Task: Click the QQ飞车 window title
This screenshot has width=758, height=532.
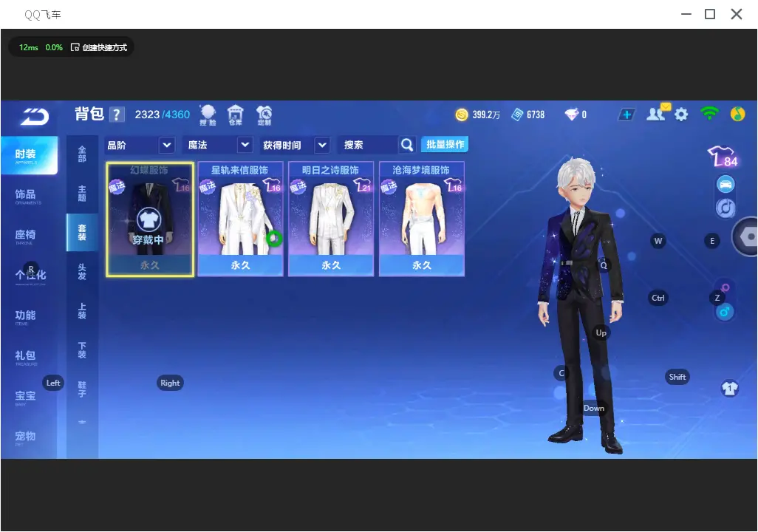Action: click(x=43, y=15)
